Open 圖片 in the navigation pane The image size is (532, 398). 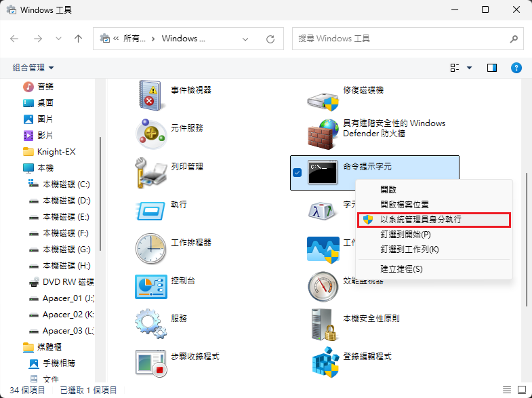(x=39, y=119)
